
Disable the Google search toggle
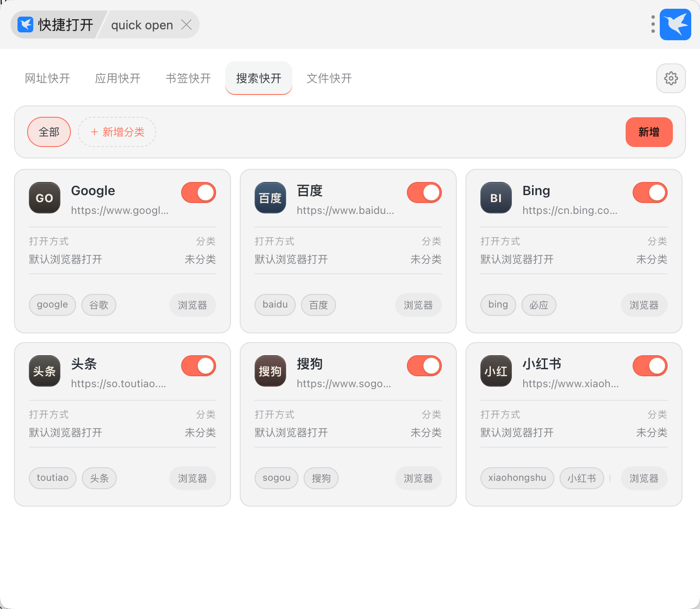[199, 192]
